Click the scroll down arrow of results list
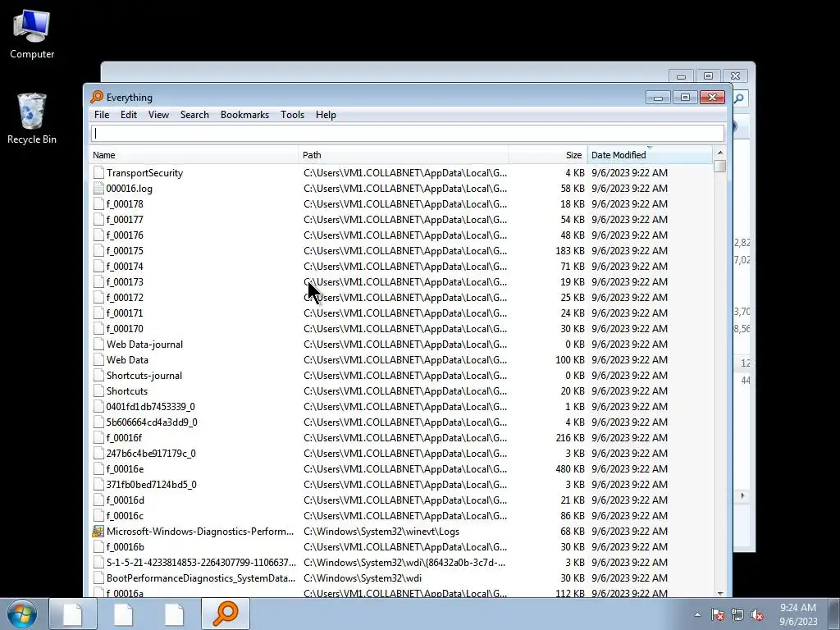The image size is (840, 630). pos(720,592)
